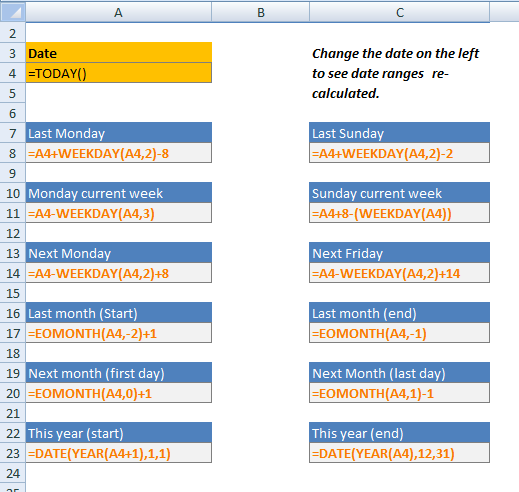Select the Next month (first day) heading
Screen dimensions: 519x492
pyautogui.click(x=119, y=373)
